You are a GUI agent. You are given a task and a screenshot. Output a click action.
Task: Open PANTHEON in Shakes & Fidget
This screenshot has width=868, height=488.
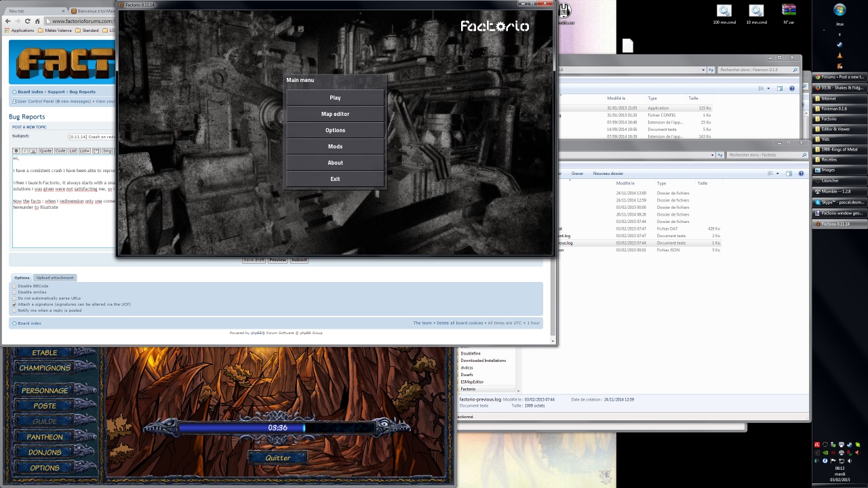click(x=45, y=437)
